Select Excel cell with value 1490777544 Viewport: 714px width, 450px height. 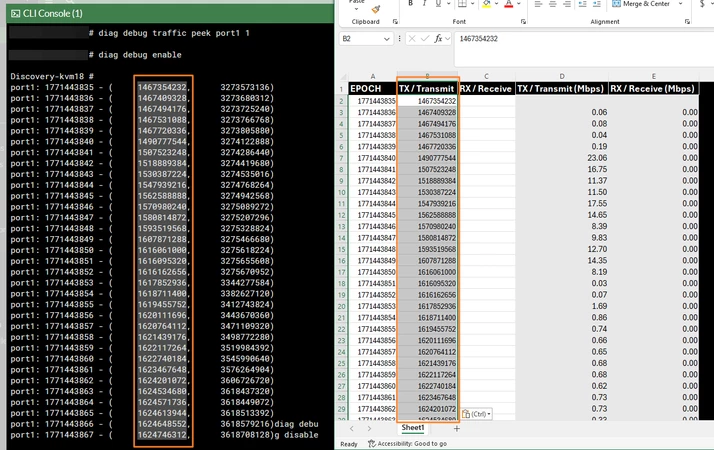[x=427, y=158]
